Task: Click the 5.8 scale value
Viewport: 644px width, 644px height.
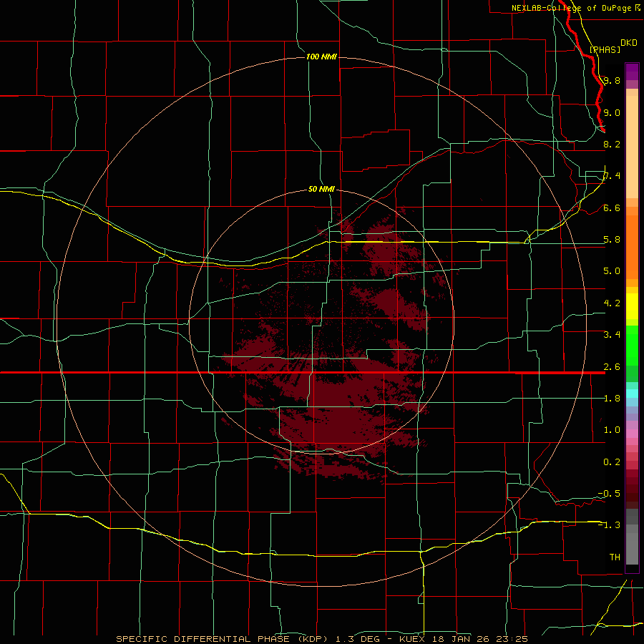Action: pyautogui.click(x=612, y=240)
